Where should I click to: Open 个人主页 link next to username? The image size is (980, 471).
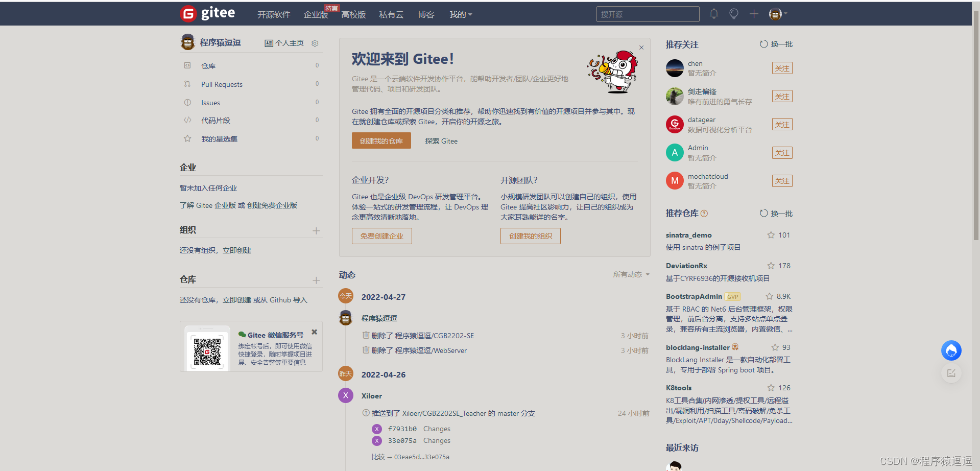[x=284, y=43]
